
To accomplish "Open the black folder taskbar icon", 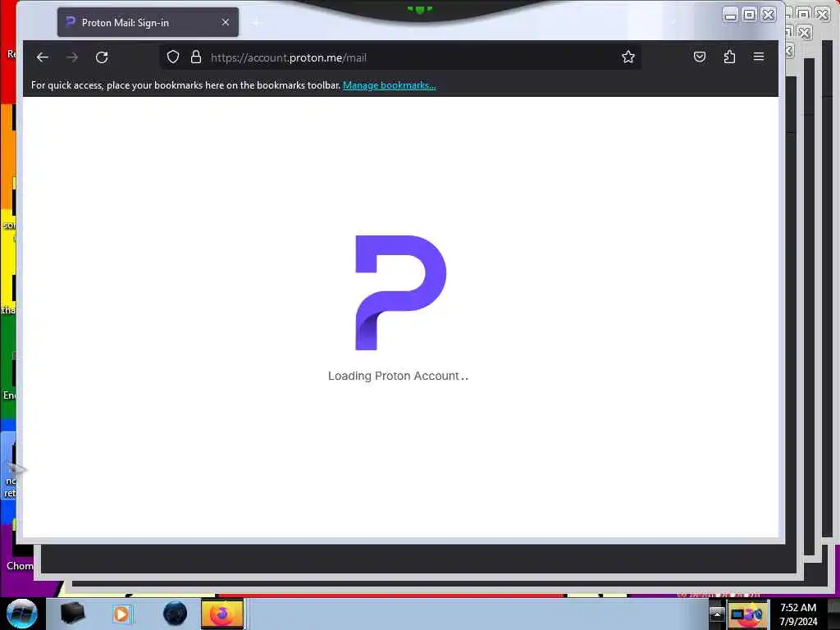I will click(72, 614).
